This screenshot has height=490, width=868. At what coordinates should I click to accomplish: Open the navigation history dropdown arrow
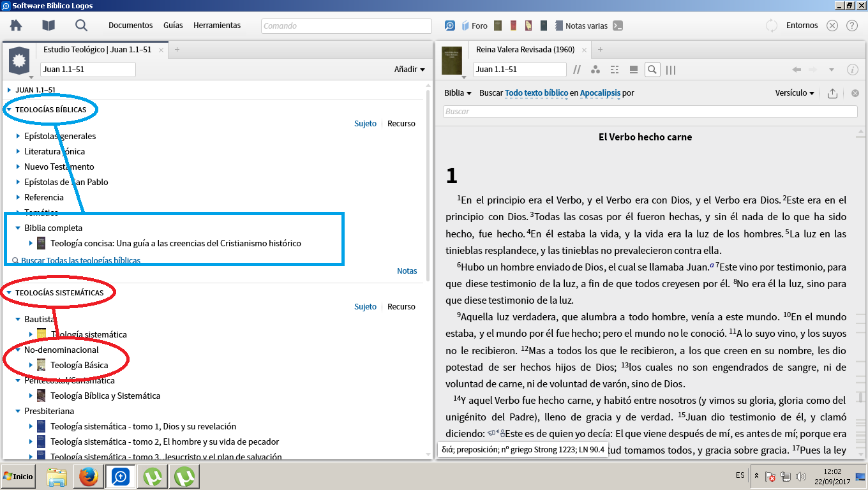click(831, 70)
